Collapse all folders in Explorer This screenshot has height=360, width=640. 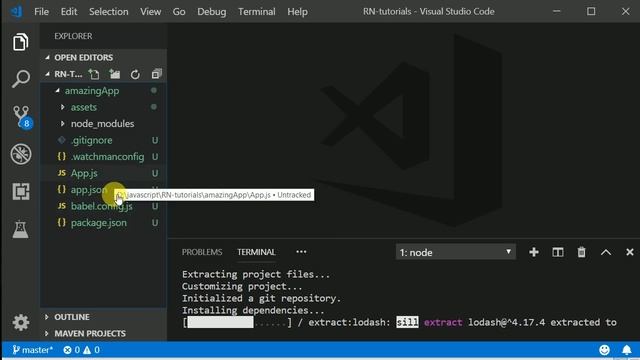156,74
